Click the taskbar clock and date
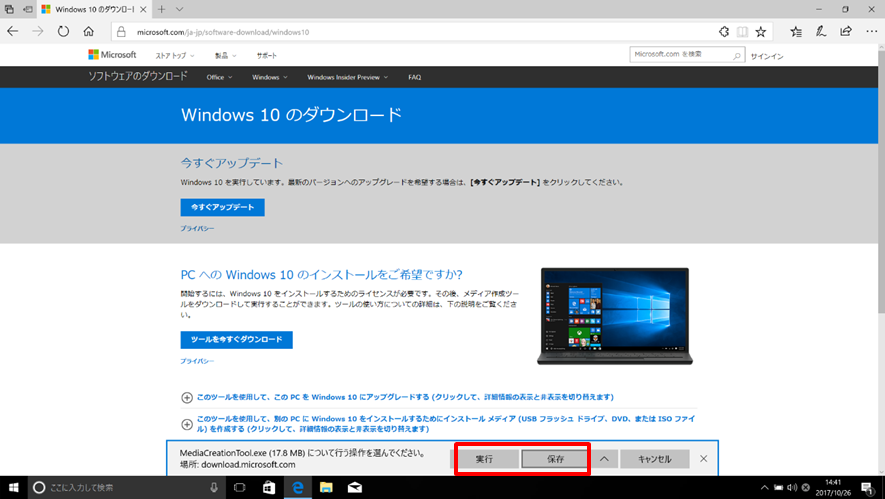 833,487
